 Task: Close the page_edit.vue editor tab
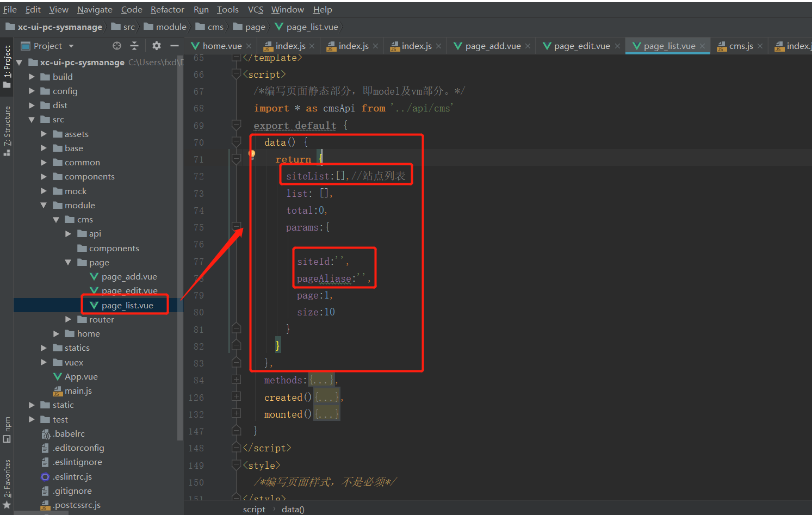617,46
